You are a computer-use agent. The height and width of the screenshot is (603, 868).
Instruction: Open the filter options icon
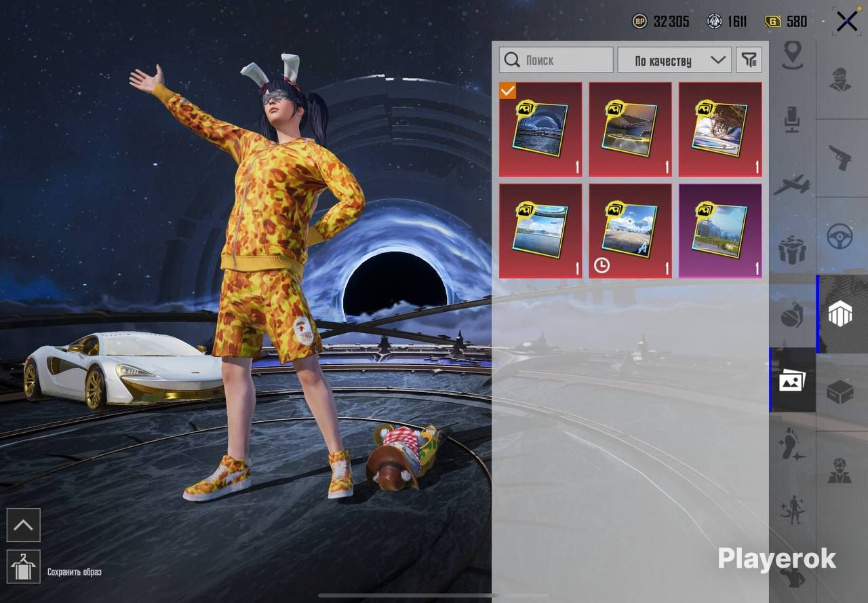pos(749,60)
